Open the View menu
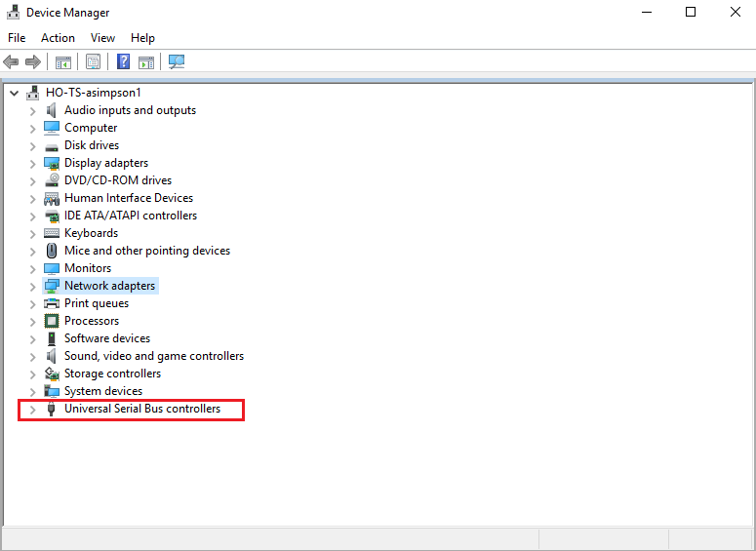Image resolution: width=756 pixels, height=551 pixels. 102,38
